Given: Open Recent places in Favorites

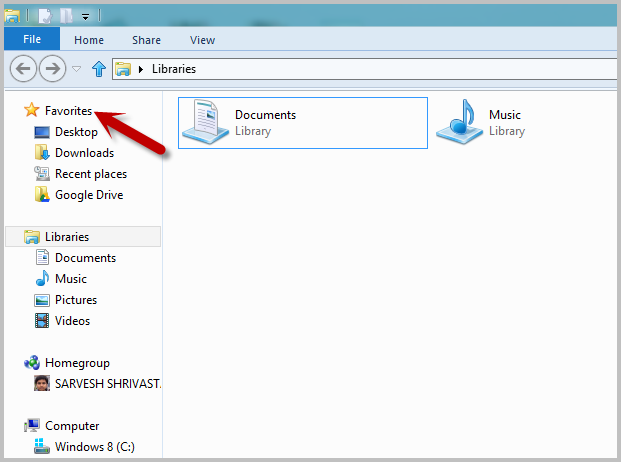Looking at the screenshot, I should [91, 174].
